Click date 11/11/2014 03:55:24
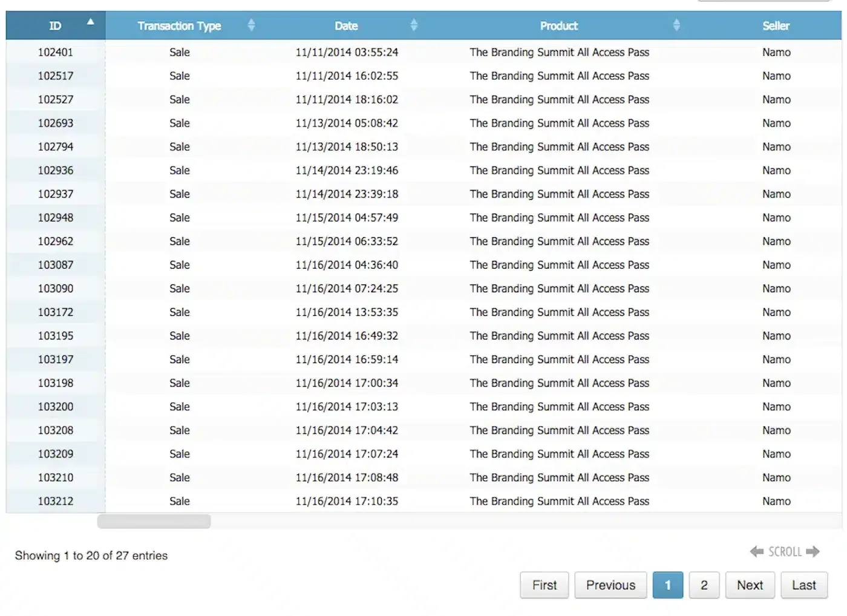The width and height of the screenshot is (847, 616). click(x=347, y=52)
